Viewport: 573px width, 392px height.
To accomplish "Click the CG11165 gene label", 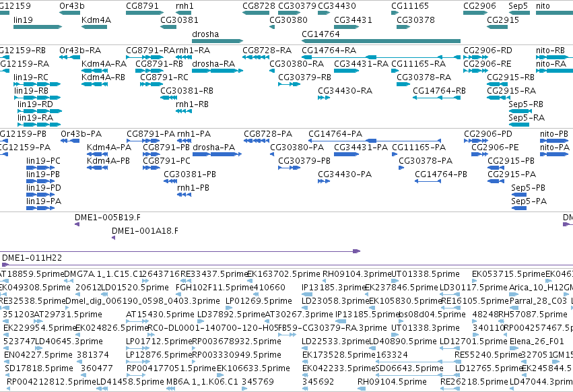I will (410, 6).
